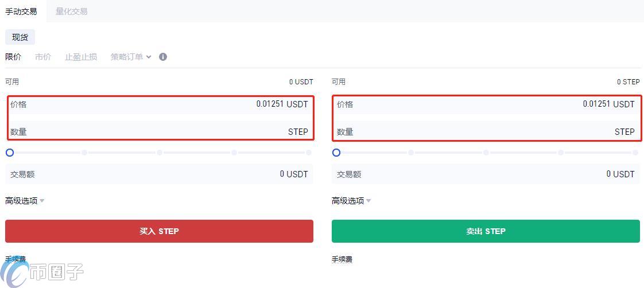Click the order type info icon

163,57
